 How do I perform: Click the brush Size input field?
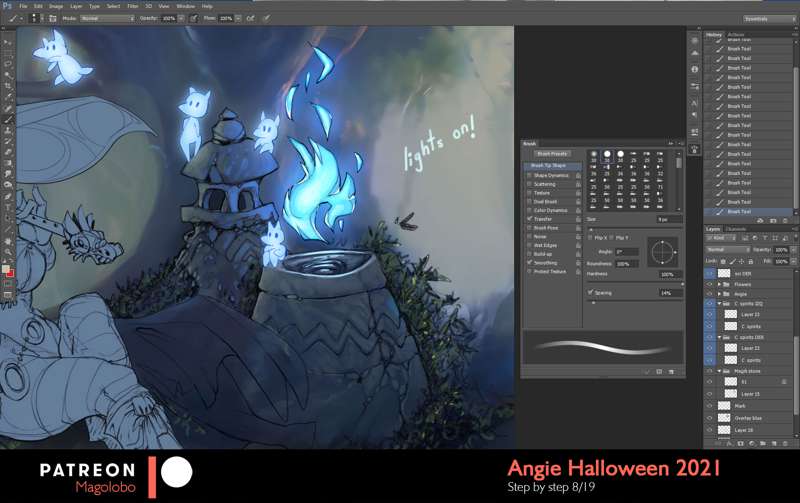tap(669, 218)
